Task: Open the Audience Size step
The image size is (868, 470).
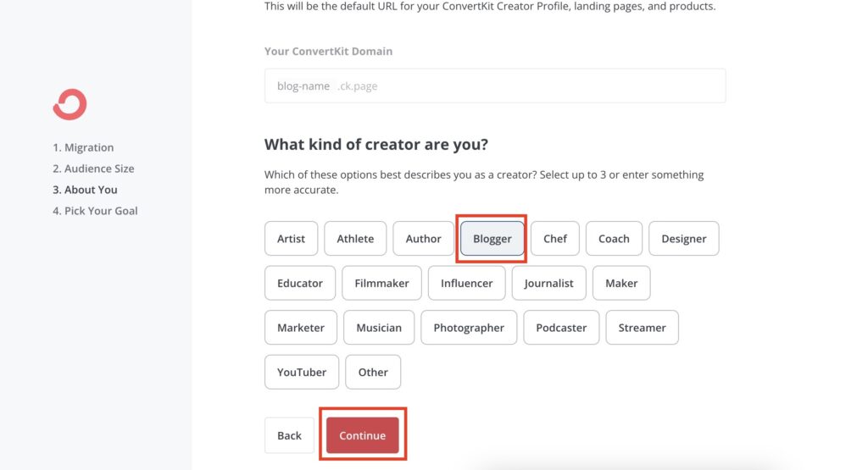Action: point(93,169)
